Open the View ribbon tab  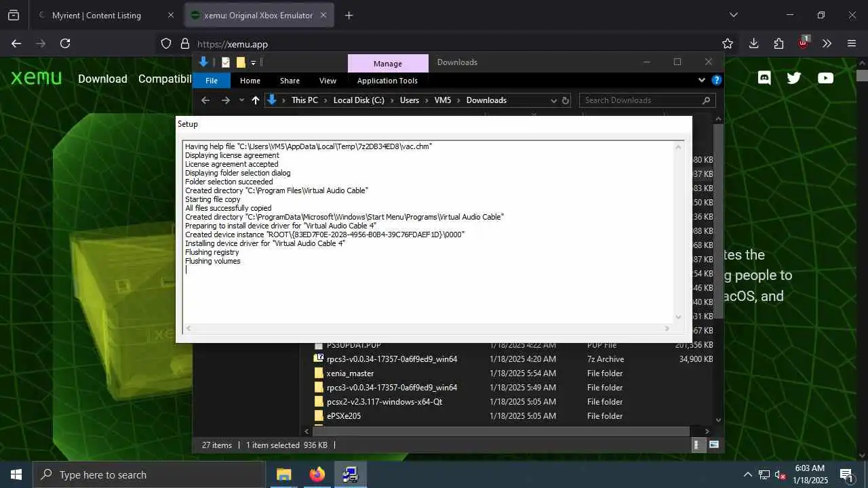[x=328, y=80]
